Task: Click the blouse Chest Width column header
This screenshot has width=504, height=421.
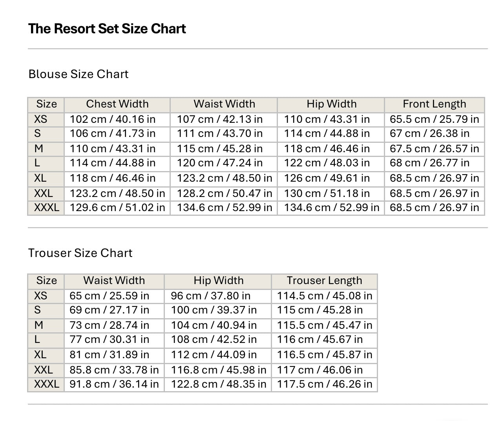Action: click(x=117, y=104)
